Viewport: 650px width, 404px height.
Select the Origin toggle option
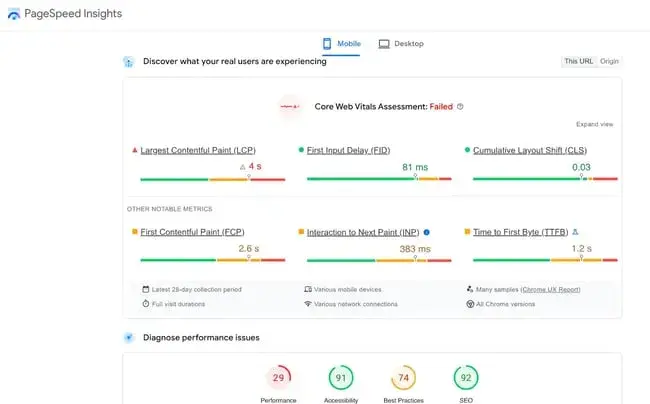click(x=609, y=61)
